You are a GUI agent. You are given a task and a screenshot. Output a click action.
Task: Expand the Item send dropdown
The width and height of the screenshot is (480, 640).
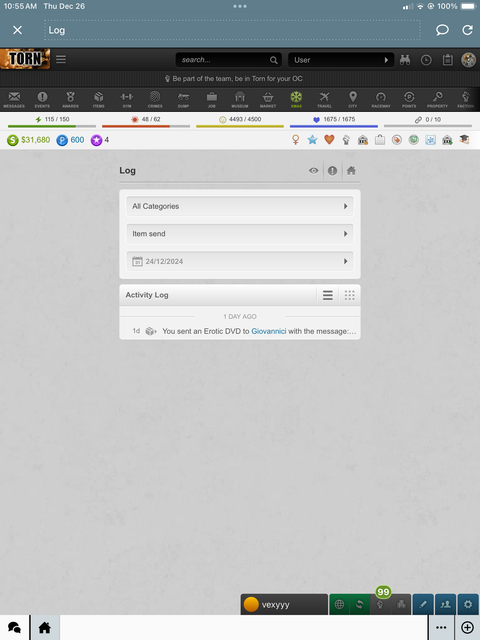[x=240, y=234]
